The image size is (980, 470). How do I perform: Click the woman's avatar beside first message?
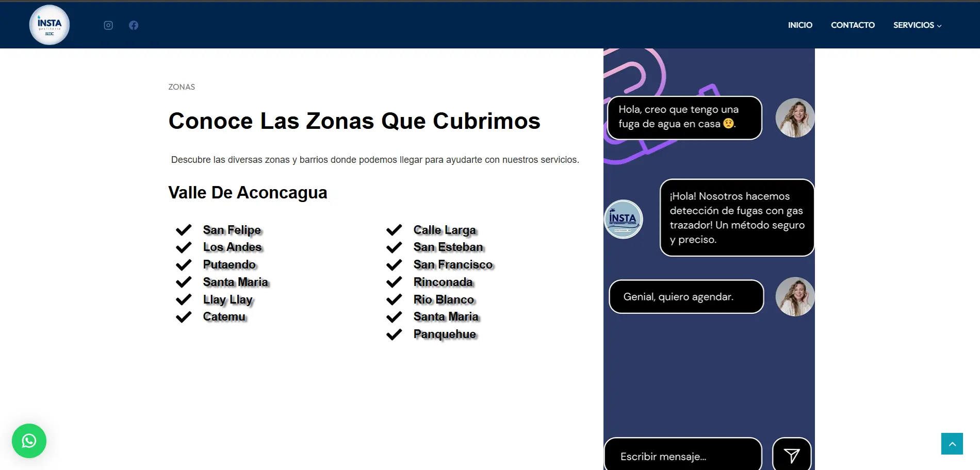pyautogui.click(x=794, y=118)
